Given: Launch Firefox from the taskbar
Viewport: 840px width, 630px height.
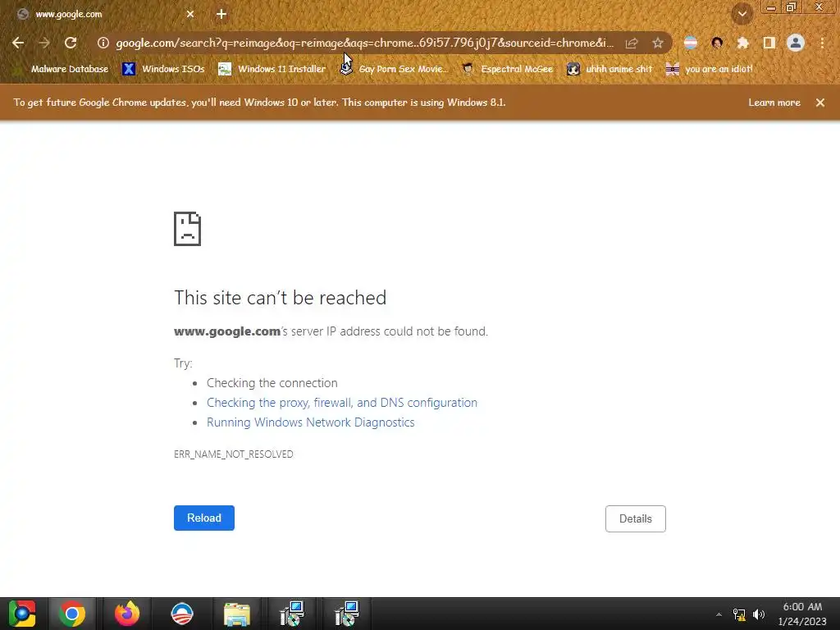Looking at the screenshot, I should [x=127, y=614].
